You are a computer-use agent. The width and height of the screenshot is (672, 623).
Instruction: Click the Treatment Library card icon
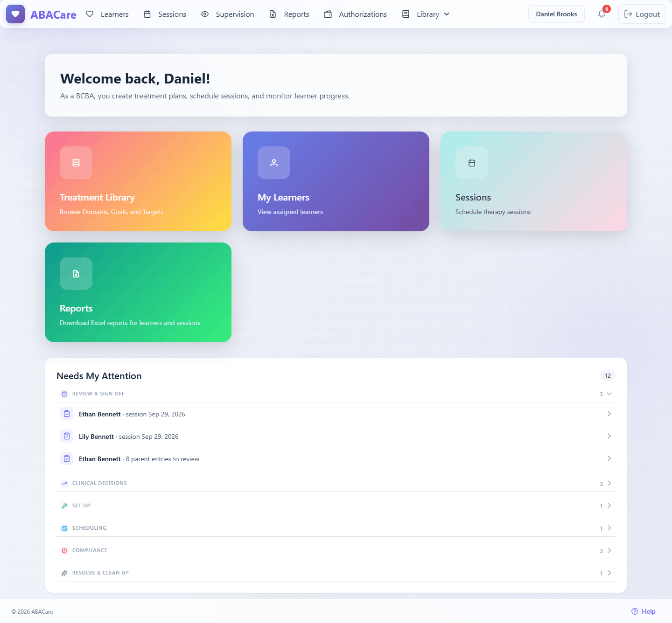[x=76, y=163]
